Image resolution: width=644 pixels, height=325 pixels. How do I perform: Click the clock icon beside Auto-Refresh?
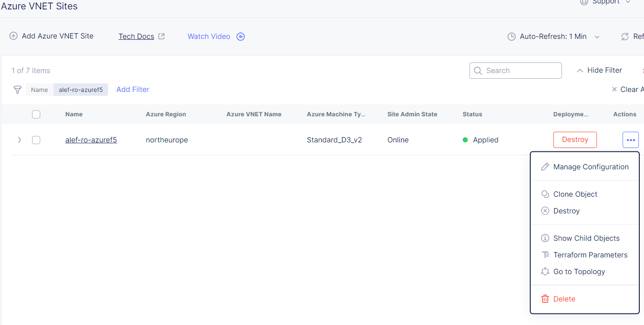point(511,37)
